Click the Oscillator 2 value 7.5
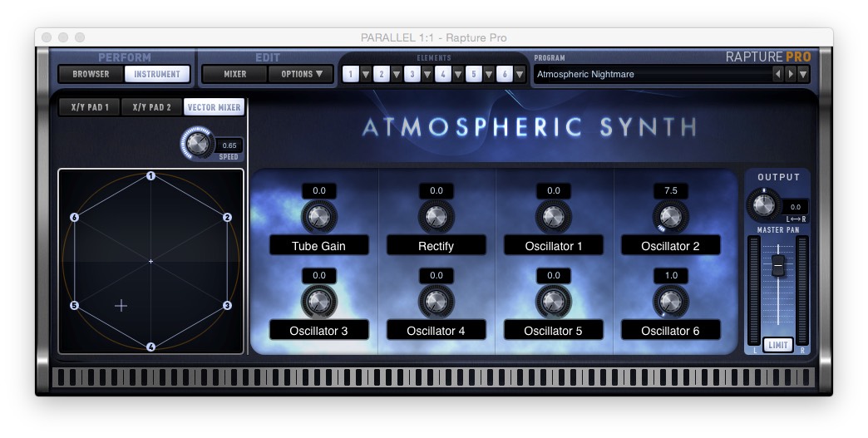Image resolution: width=868 pixels, height=438 pixels. coord(670,190)
